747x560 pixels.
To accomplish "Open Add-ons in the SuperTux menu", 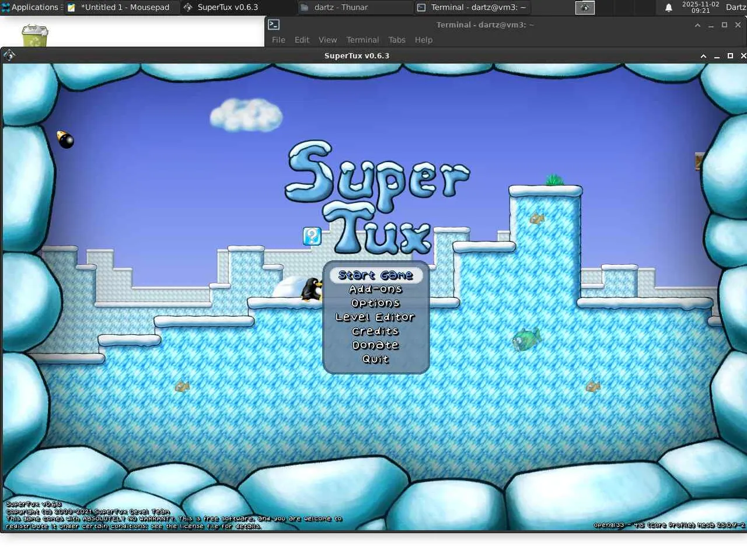I will click(376, 289).
